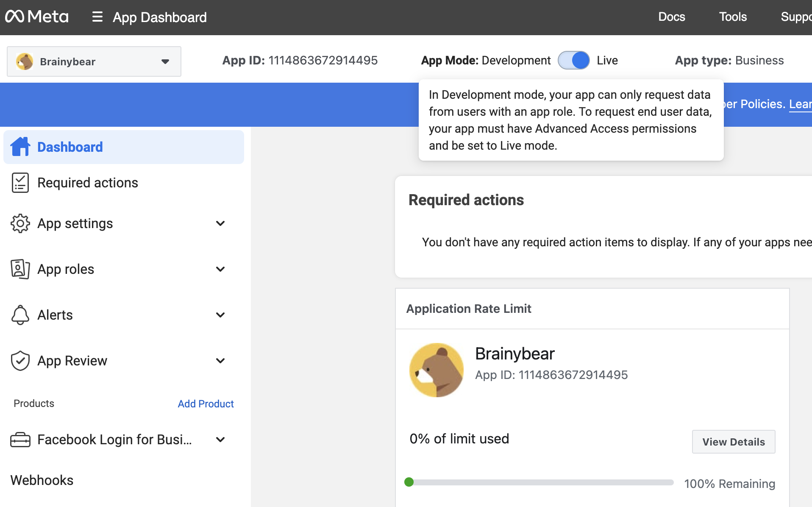Click the no required action items message
The width and height of the screenshot is (812, 507).
pos(617,242)
